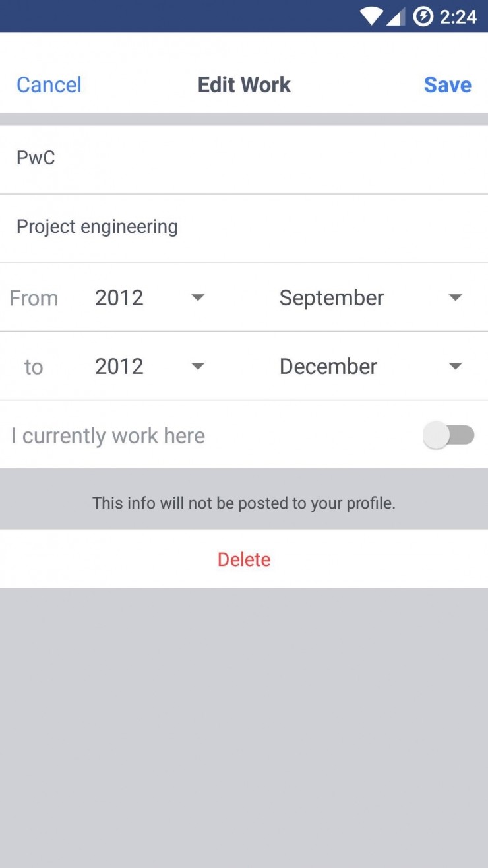Image resolution: width=488 pixels, height=868 pixels.
Task: Tap the 'I currently work here' label
Action: point(108,435)
